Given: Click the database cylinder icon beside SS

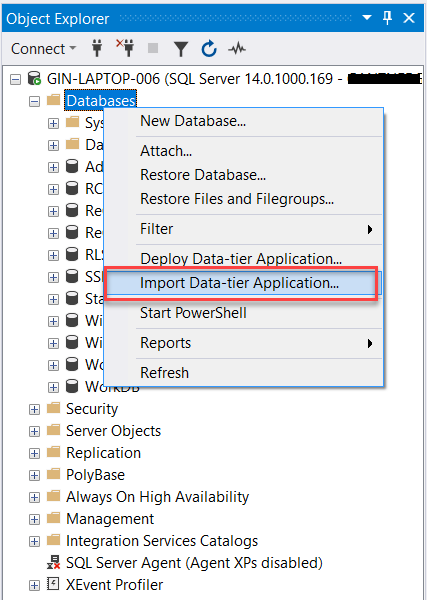Looking at the screenshot, I should (72, 276).
